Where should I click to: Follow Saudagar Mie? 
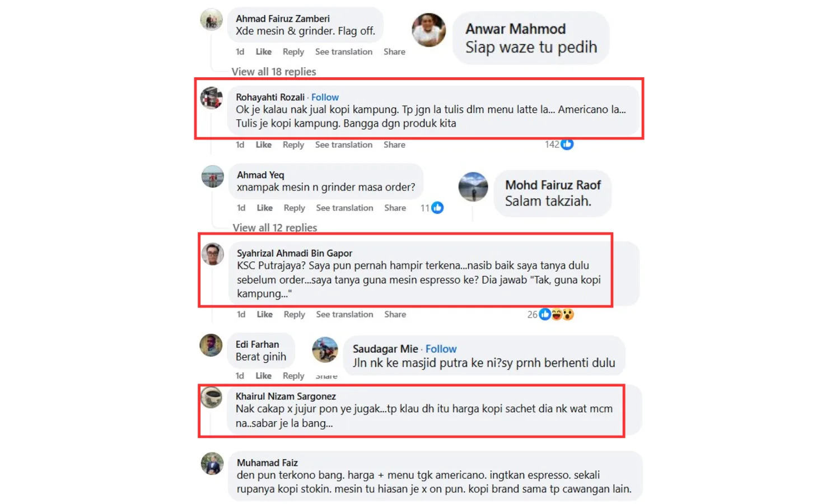coord(441,349)
